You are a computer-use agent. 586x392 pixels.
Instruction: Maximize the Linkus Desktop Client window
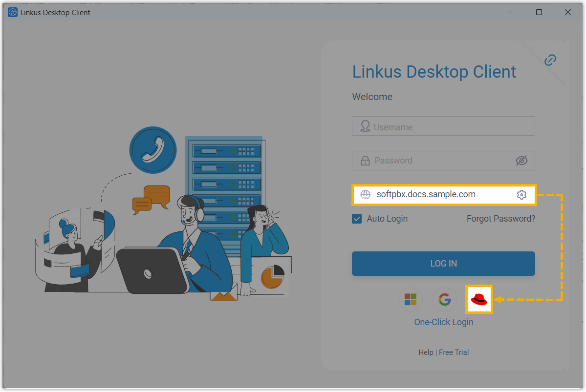[539, 13]
